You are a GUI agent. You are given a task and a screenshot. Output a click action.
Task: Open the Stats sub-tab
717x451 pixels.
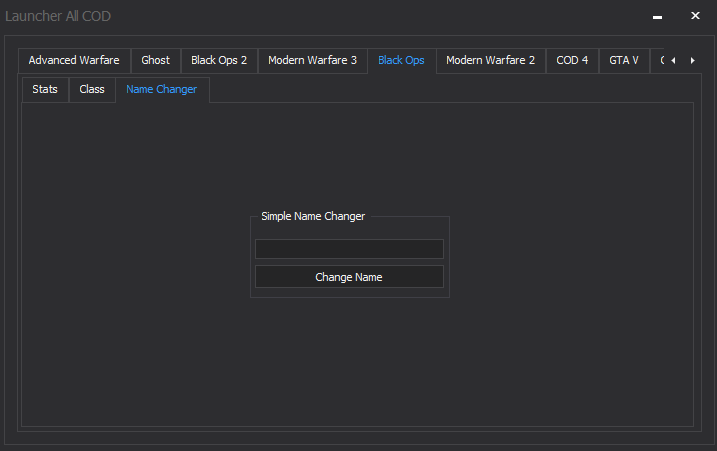(45, 90)
